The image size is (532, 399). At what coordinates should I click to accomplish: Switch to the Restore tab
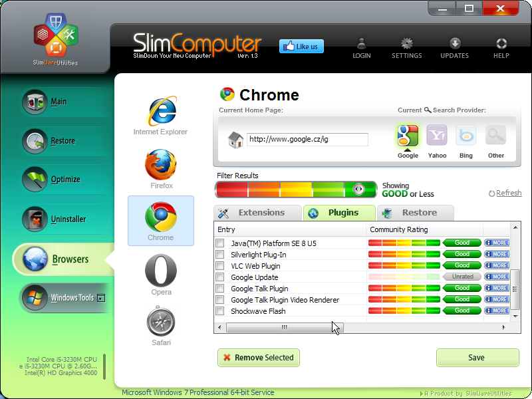pos(415,213)
